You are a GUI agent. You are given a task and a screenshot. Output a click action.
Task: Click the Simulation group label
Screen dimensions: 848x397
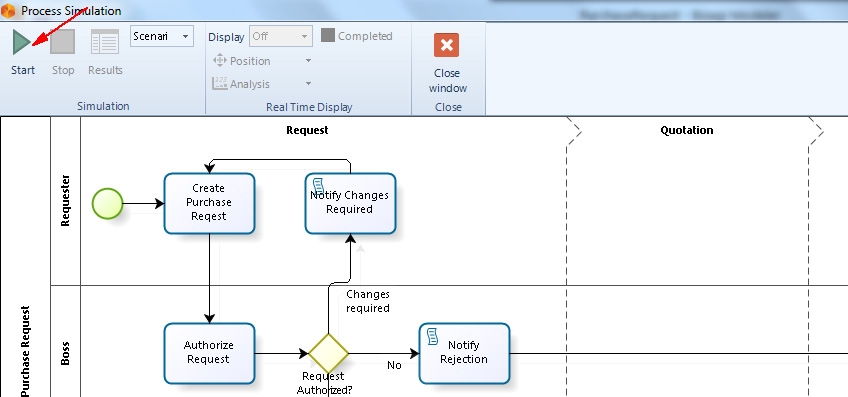coord(103,106)
